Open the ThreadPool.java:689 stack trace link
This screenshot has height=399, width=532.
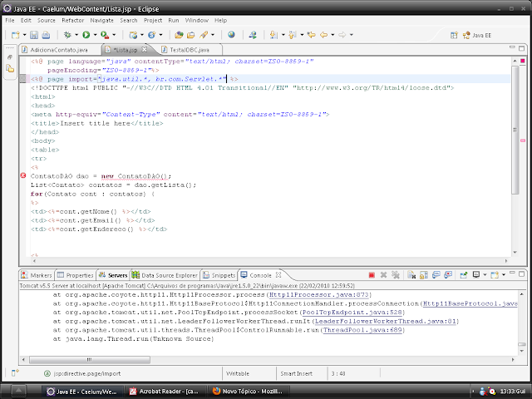tap(362, 330)
